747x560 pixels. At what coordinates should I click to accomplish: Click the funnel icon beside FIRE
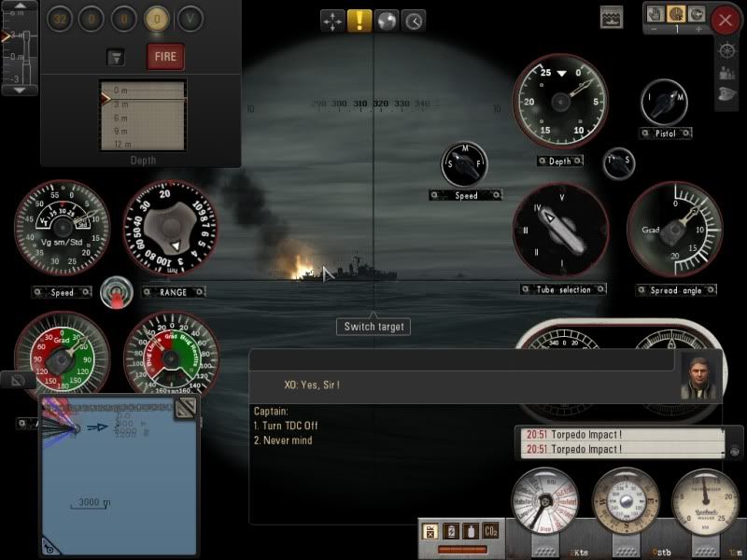[116, 57]
